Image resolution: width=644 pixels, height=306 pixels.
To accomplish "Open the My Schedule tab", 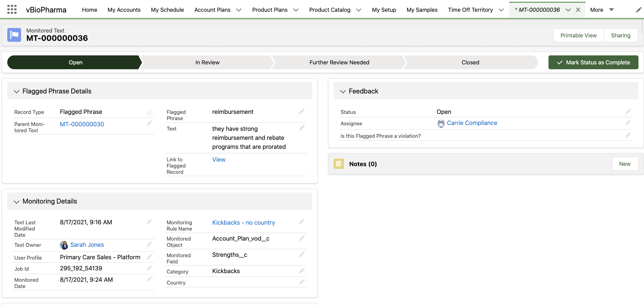I will (167, 10).
